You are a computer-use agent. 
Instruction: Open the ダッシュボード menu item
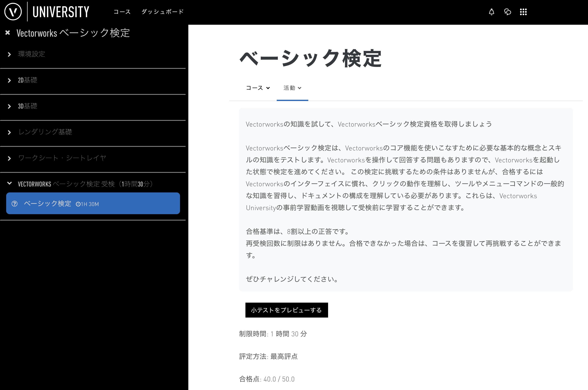[x=162, y=12]
